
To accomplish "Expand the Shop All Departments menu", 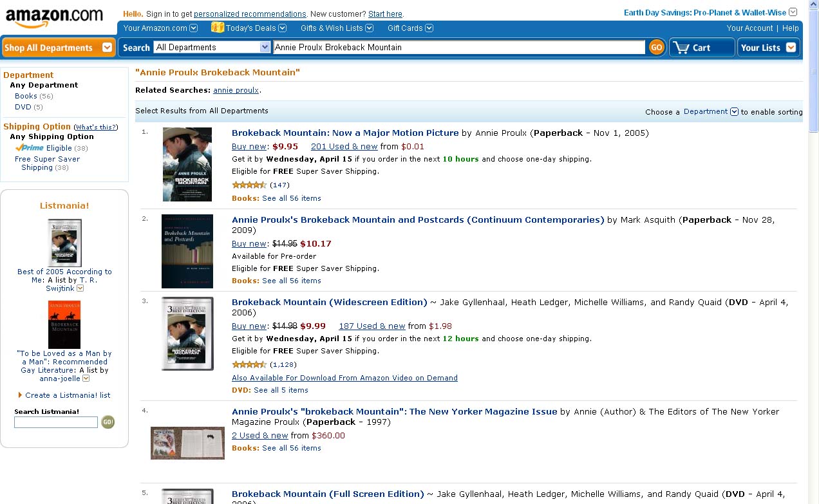I will coord(58,48).
